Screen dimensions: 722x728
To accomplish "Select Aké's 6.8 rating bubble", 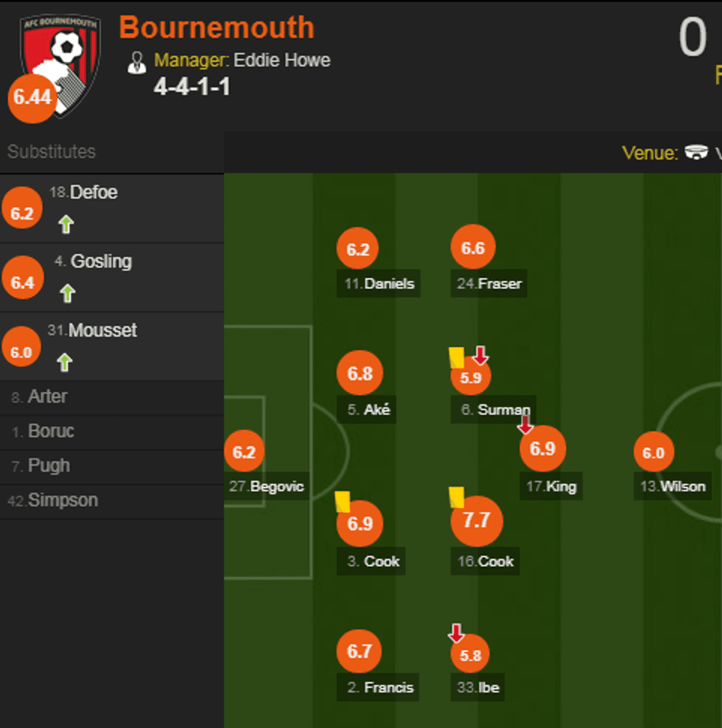I will click(x=360, y=374).
